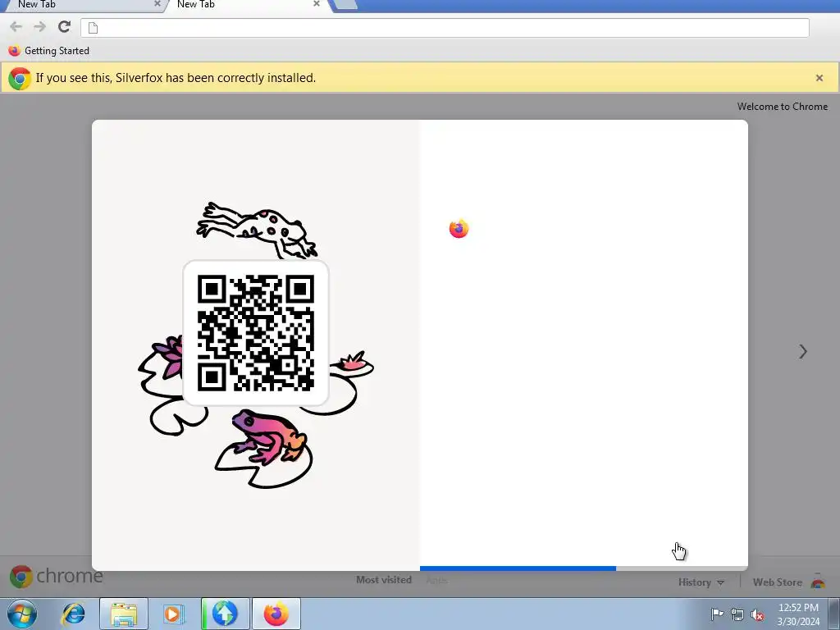
Task: Open the History dropdown
Action: pyautogui.click(x=701, y=582)
